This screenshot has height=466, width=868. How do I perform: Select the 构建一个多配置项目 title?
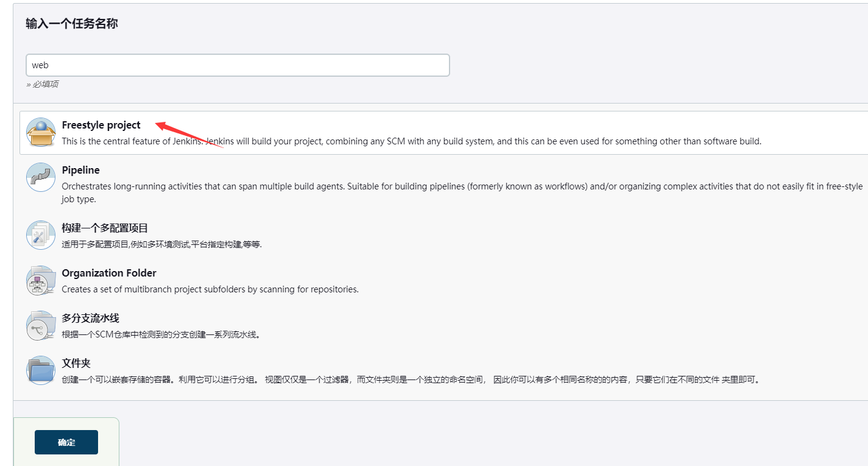pyautogui.click(x=105, y=228)
